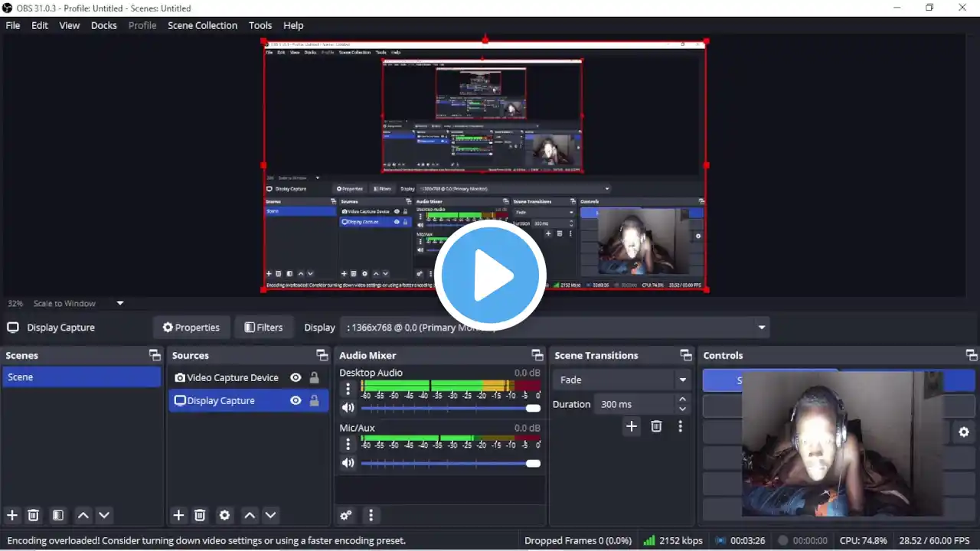Add a new source plus icon

click(178, 516)
